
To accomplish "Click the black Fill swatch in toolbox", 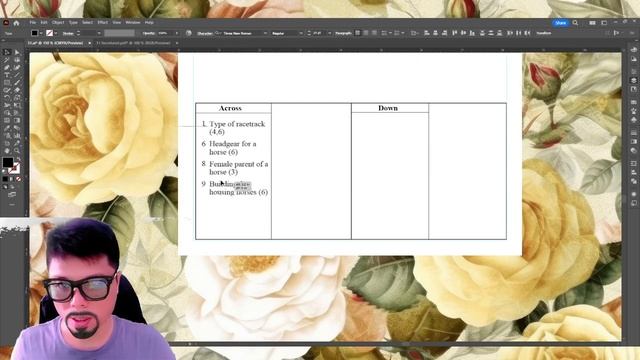I will tap(7, 162).
